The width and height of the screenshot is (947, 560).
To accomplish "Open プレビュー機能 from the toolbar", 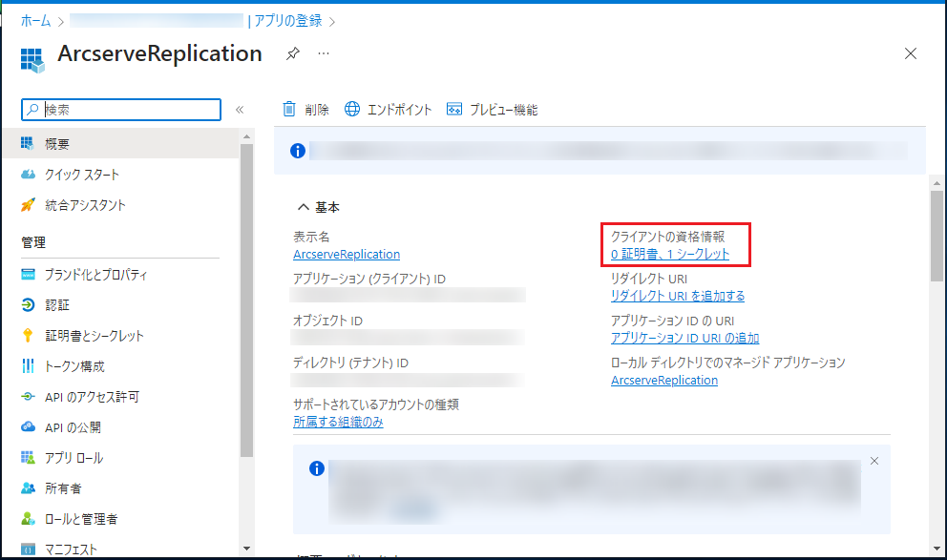I will coord(504,110).
